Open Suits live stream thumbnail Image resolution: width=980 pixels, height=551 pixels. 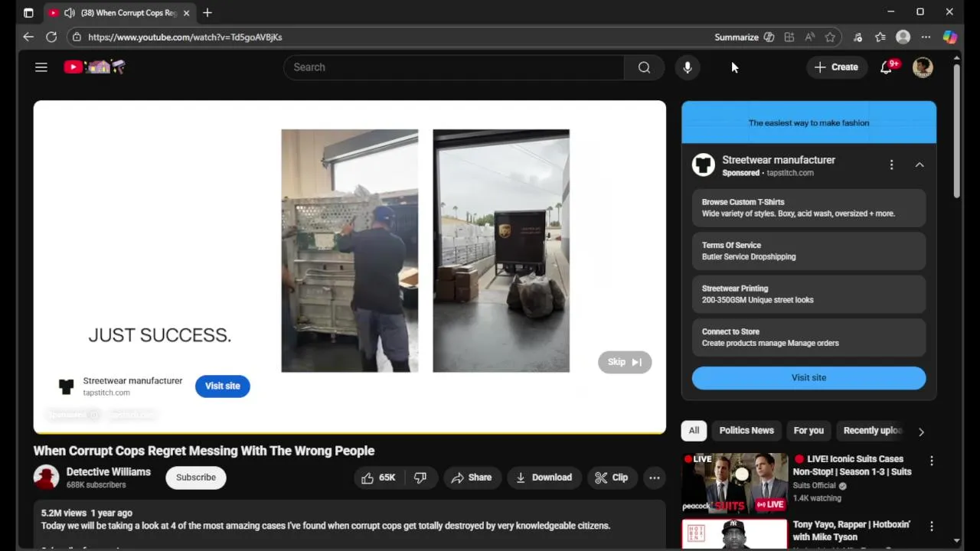[734, 483]
